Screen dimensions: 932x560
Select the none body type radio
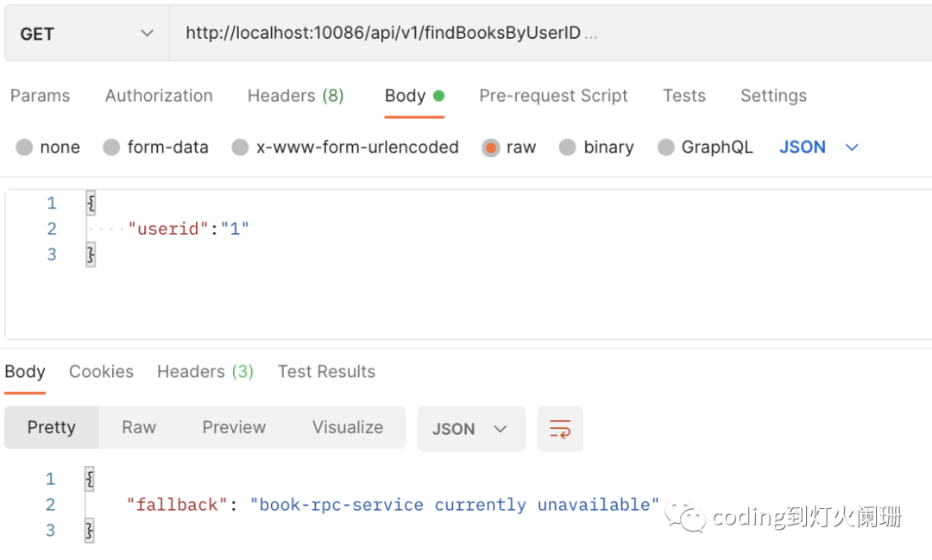tap(24, 148)
